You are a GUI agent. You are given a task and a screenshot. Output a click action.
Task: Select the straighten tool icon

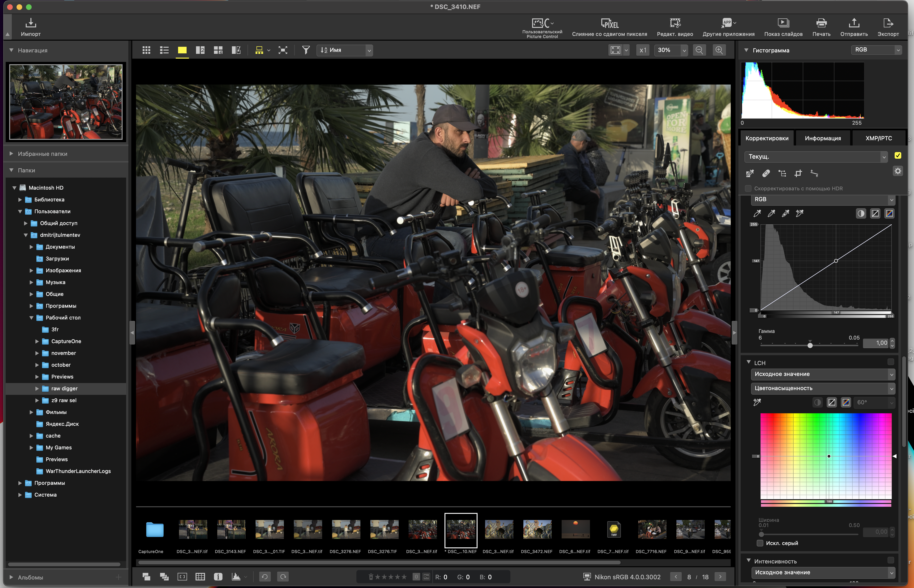click(x=814, y=173)
